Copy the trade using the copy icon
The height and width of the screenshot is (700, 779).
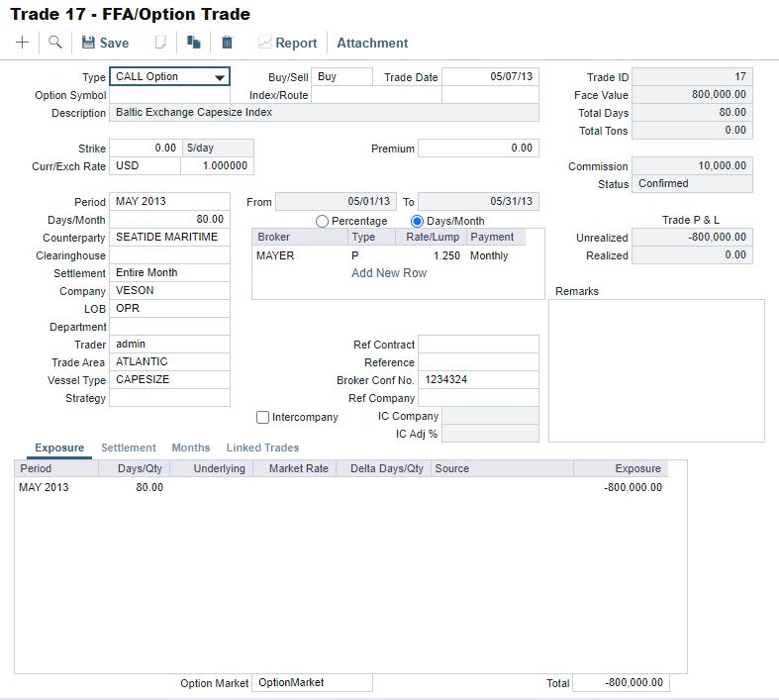click(194, 43)
